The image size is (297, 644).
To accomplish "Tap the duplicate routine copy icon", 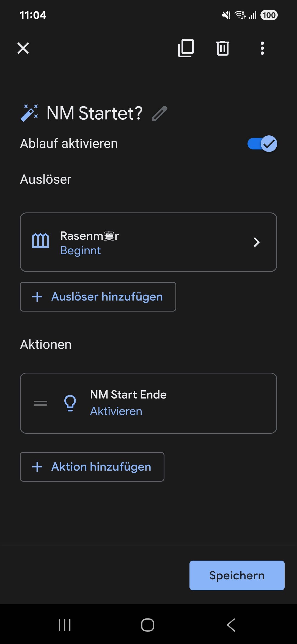I will click(186, 48).
